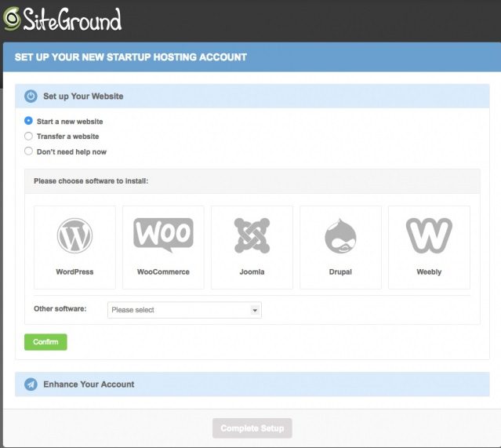Click the green Confirm button
This screenshot has width=501, height=448.
[x=45, y=342]
